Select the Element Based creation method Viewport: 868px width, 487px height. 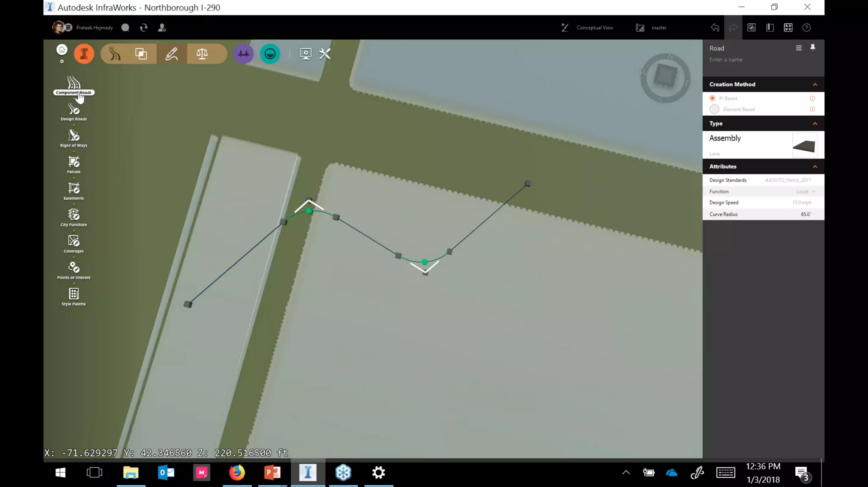click(715, 109)
